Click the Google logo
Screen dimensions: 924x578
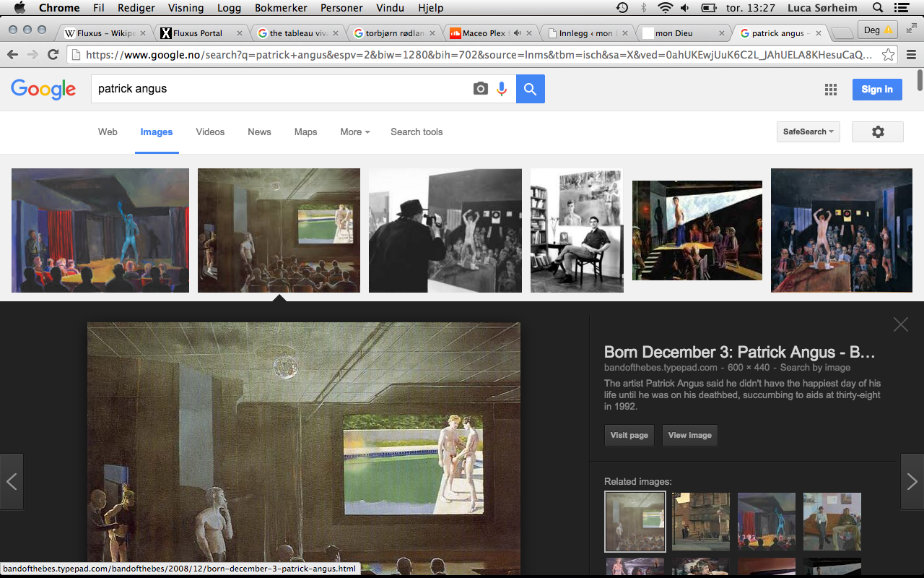43,89
